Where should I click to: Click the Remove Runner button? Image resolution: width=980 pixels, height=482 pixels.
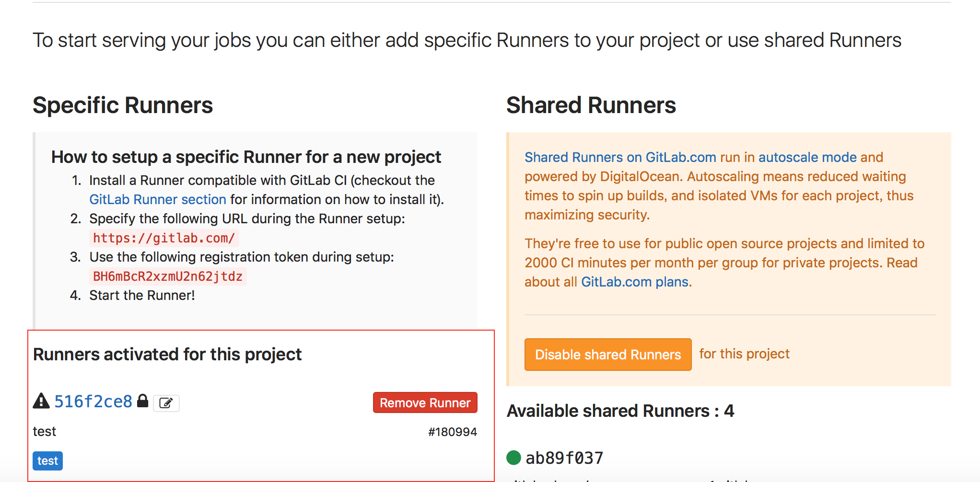click(x=425, y=402)
